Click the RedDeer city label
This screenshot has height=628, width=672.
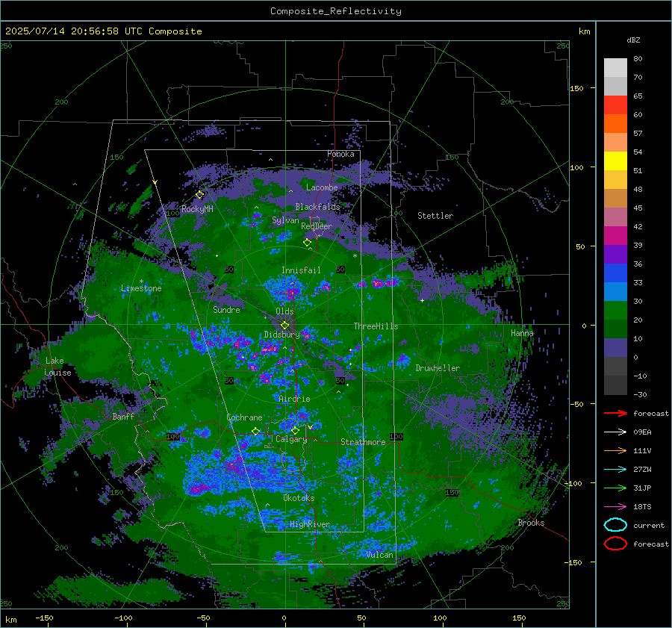coord(317,226)
